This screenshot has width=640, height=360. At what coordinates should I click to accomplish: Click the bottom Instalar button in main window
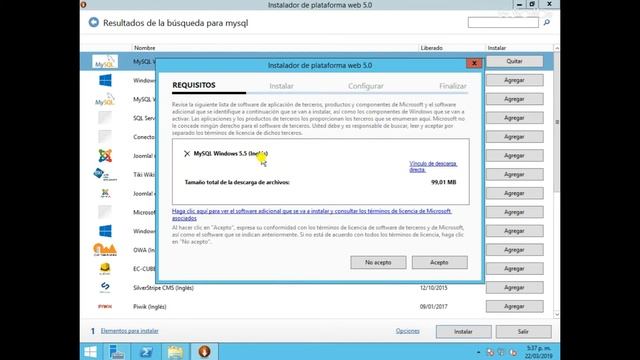pos(463,331)
